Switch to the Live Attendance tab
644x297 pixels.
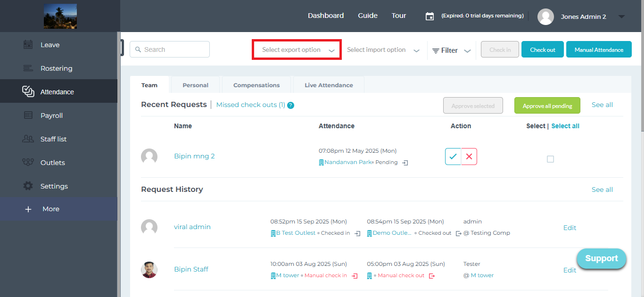329,85
